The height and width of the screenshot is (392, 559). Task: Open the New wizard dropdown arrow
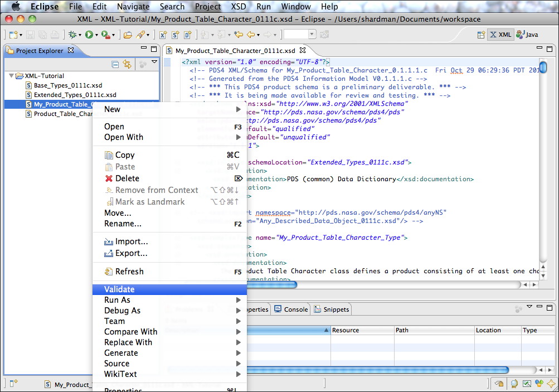pos(21,35)
